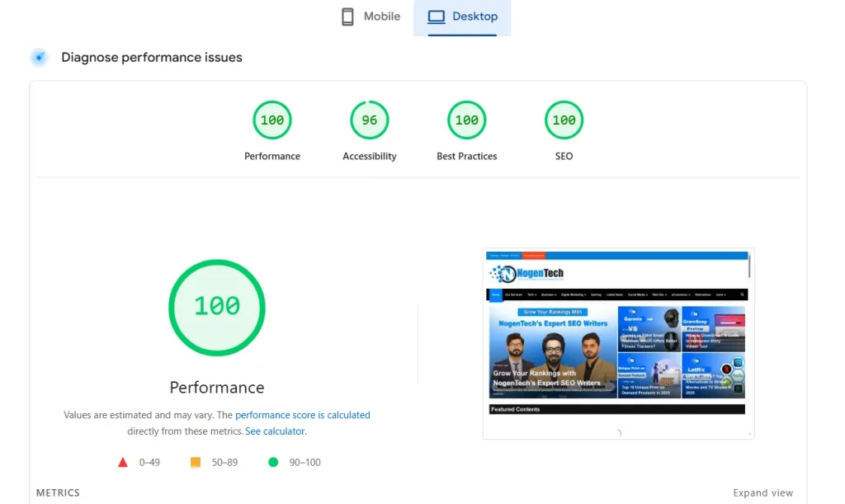Image resolution: width=845 pixels, height=504 pixels.
Task: Click the blue indicator beside Diagnose performance issues
Action: [x=39, y=56]
